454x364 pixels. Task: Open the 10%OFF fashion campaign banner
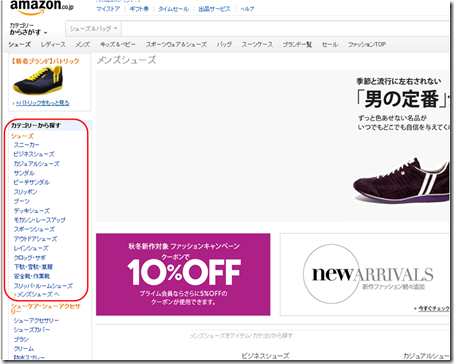(183, 274)
